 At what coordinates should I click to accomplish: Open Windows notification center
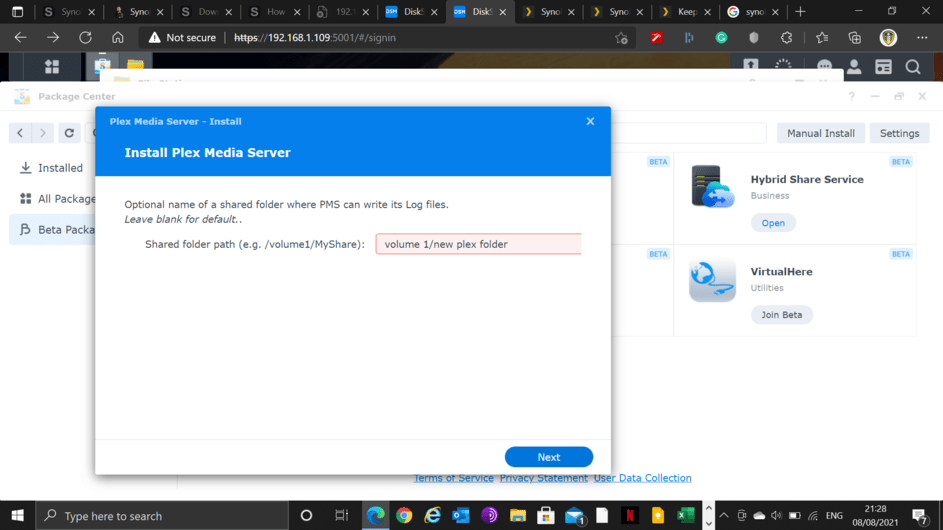pyautogui.click(x=920, y=516)
